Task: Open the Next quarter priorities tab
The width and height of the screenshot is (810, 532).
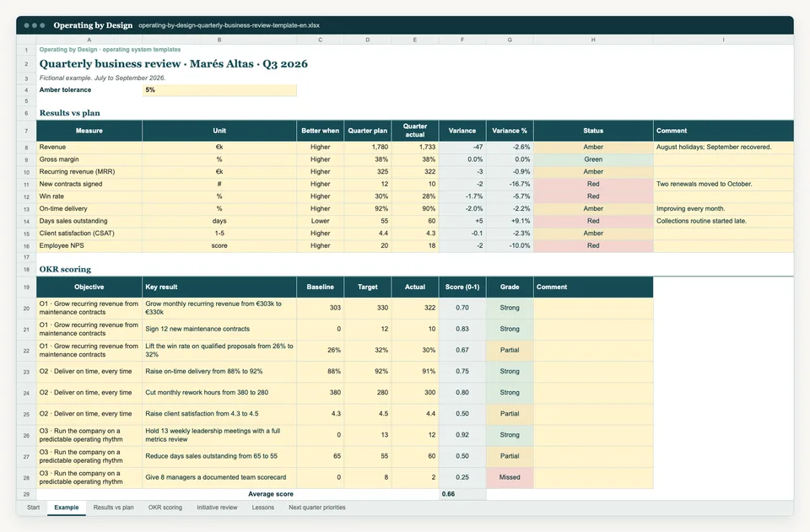Action: click(x=317, y=508)
